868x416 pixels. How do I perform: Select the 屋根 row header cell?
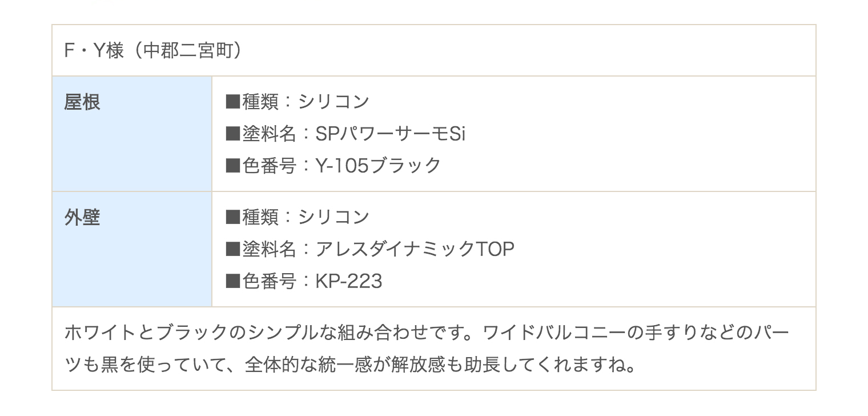[x=132, y=134]
